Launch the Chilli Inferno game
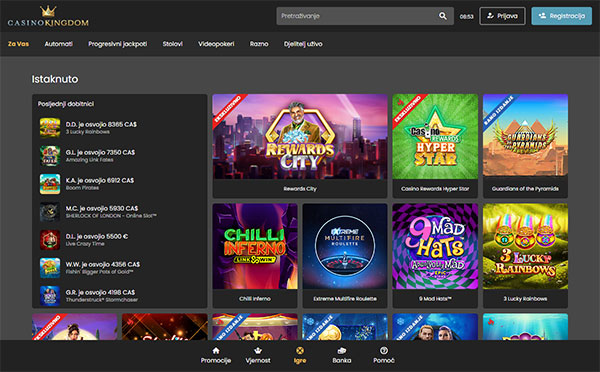 pos(255,246)
